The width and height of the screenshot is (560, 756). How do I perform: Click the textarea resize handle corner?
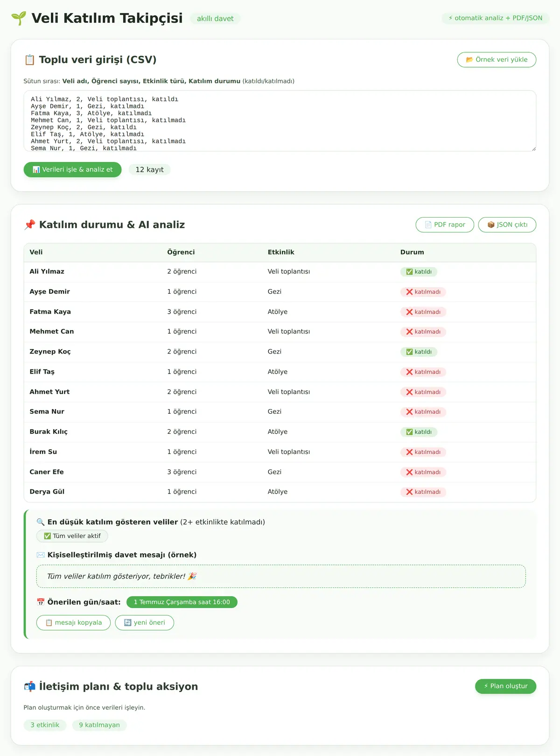pyautogui.click(x=533, y=148)
